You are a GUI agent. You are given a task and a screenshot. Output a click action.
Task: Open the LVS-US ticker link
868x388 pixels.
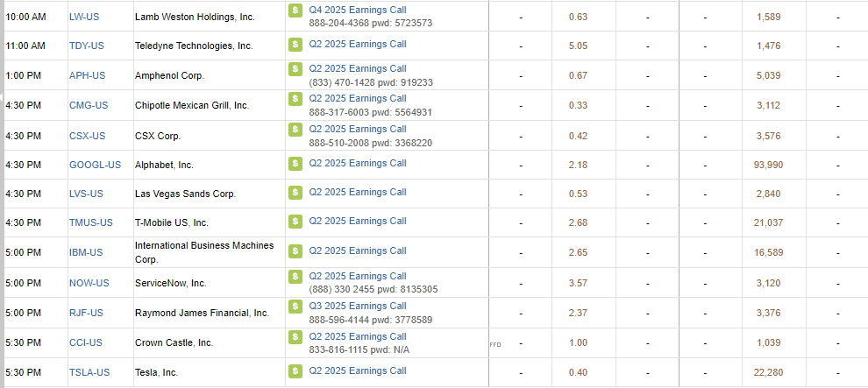tap(86, 194)
